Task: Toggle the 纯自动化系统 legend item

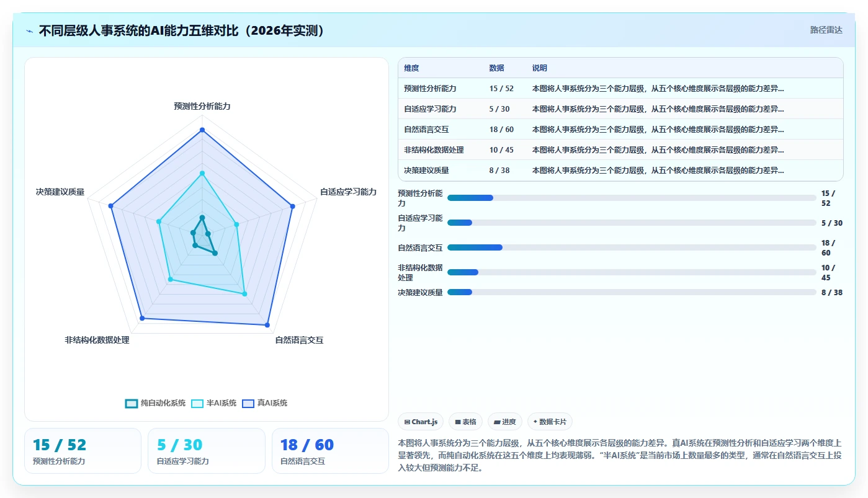Action: pyautogui.click(x=155, y=403)
